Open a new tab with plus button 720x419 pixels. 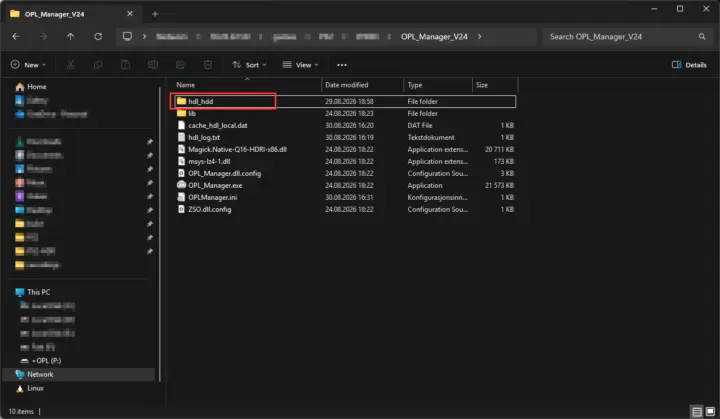[x=155, y=14]
